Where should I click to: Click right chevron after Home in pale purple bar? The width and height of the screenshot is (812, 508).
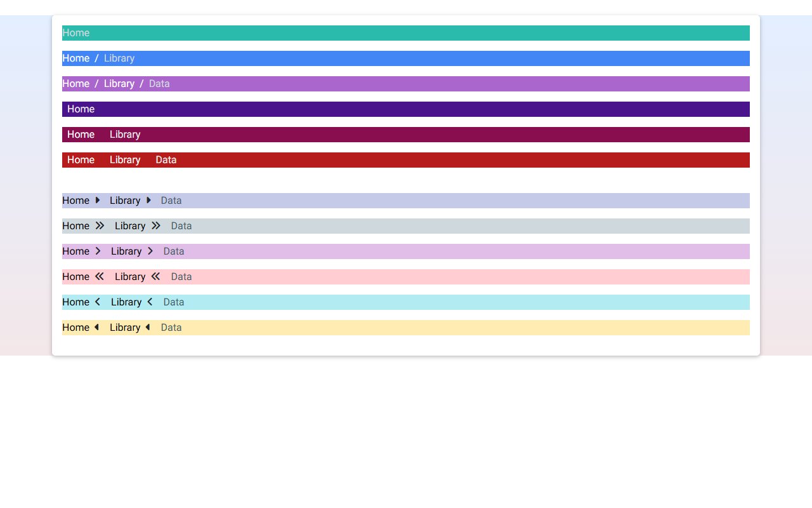click(x=98, y=251)
